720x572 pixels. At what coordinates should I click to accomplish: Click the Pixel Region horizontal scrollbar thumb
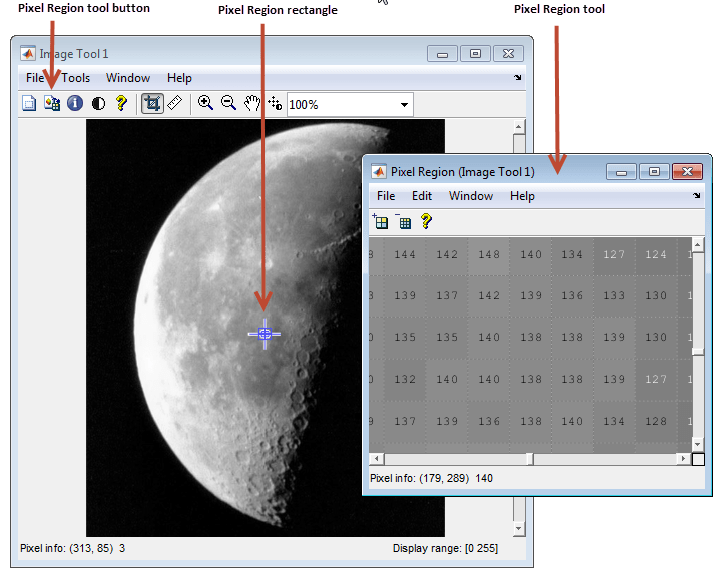[x=530, y=459]
